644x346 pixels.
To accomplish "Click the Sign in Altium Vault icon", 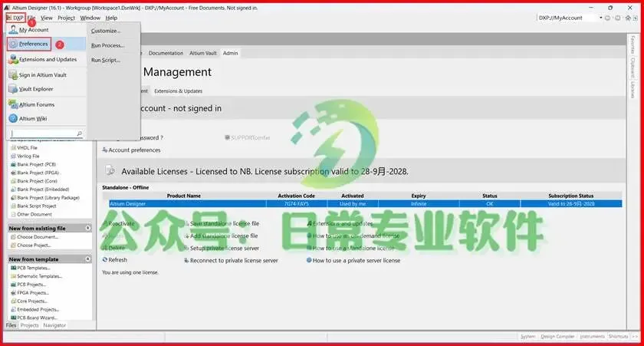I will (13, 75).
